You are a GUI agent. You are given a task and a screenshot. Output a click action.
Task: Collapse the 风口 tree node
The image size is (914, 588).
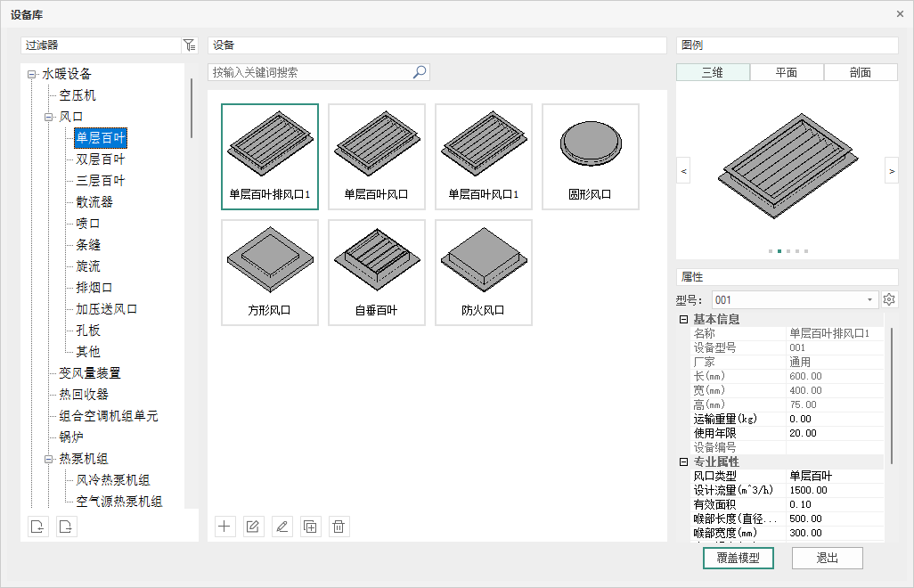[49, 117]
